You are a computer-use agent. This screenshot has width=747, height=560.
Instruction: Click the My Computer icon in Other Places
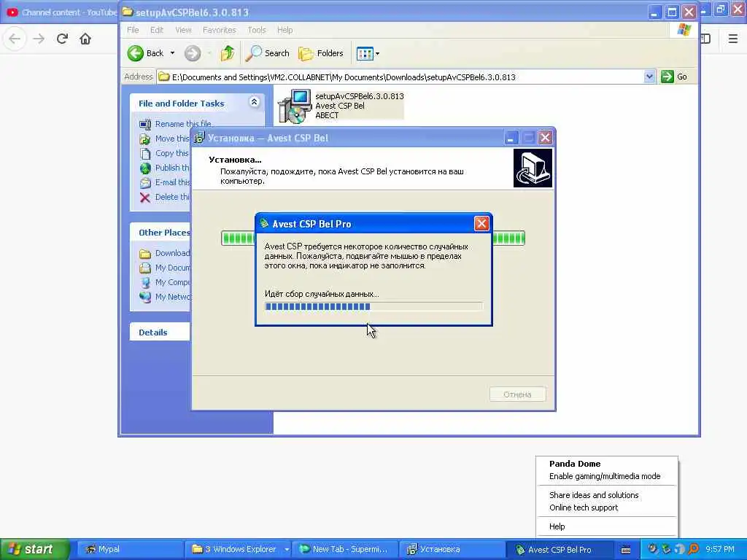click(145, 282)
